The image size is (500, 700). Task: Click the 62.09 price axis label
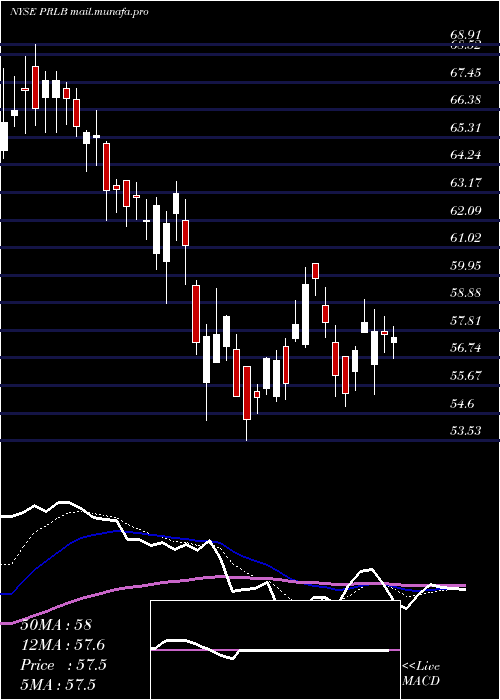(x=466, y=210)
